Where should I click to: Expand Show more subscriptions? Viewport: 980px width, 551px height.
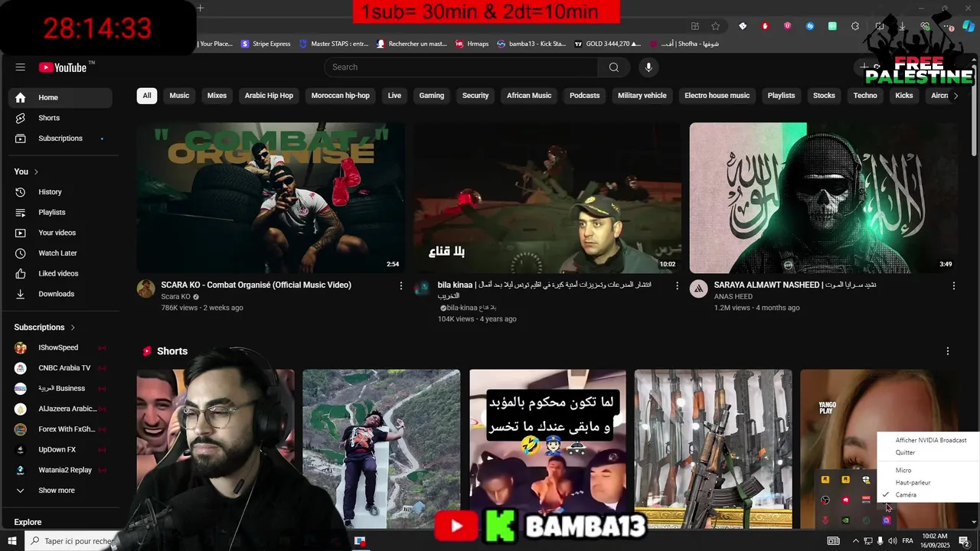[60, 491]
